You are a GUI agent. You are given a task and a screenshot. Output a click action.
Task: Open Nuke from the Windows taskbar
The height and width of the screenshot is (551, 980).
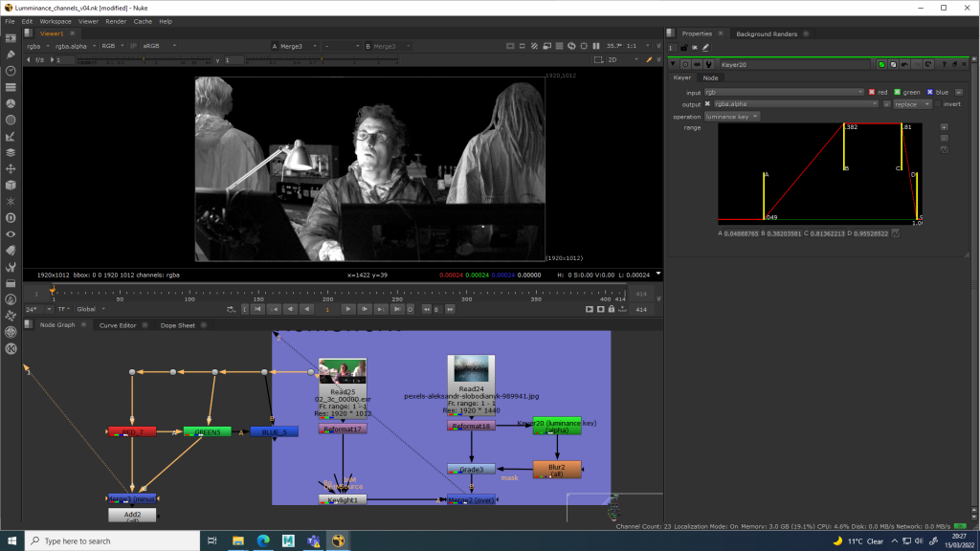338,541
